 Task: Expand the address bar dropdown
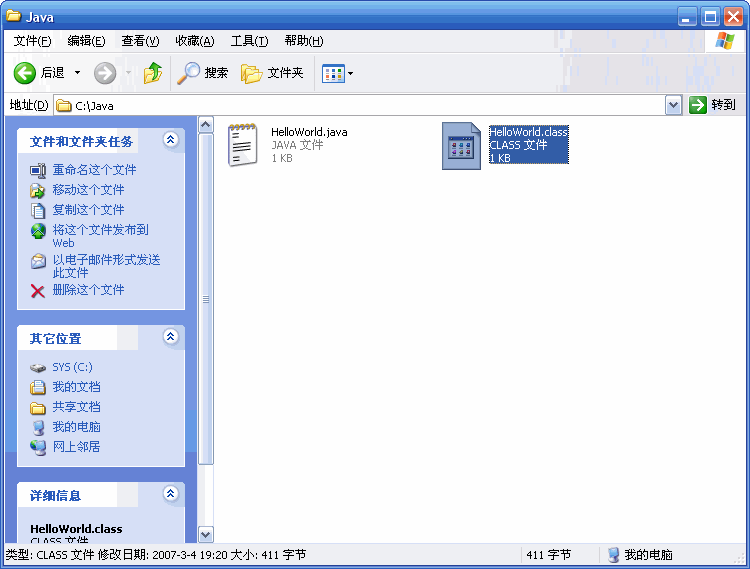[x=673, y=105]
